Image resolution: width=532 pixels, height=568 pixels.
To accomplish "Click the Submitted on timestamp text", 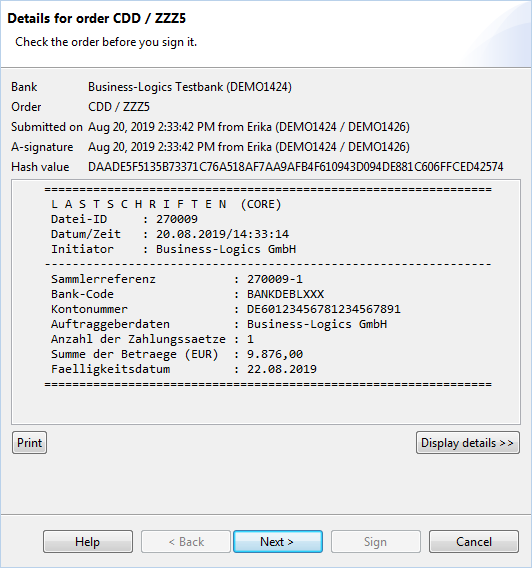I will tap(249, 127).
